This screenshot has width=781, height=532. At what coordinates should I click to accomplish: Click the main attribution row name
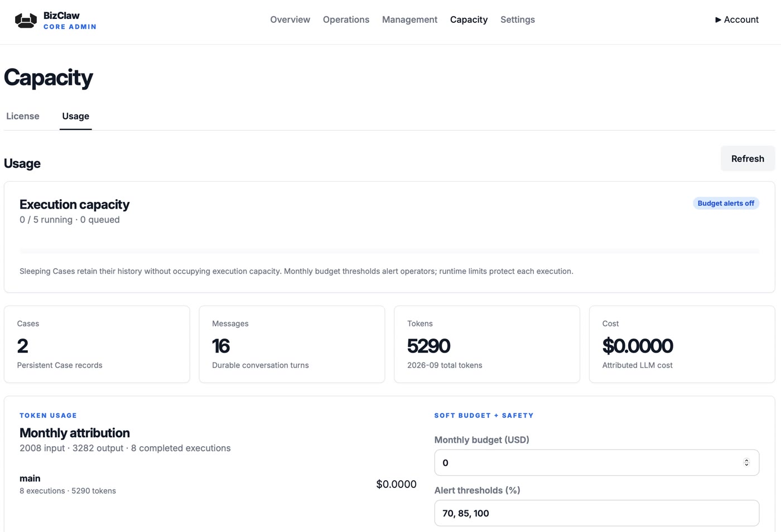pos(30,478)
